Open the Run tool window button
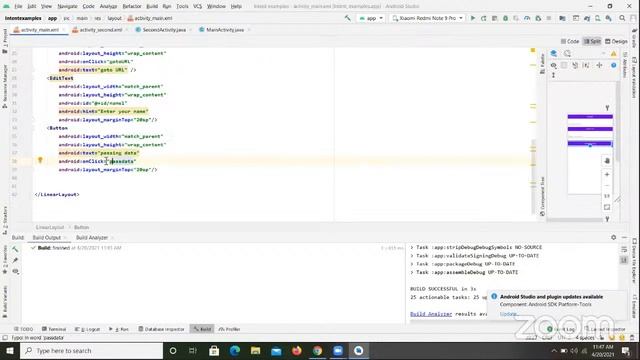This screenshot has height=360, width=640. coord(119,329)
